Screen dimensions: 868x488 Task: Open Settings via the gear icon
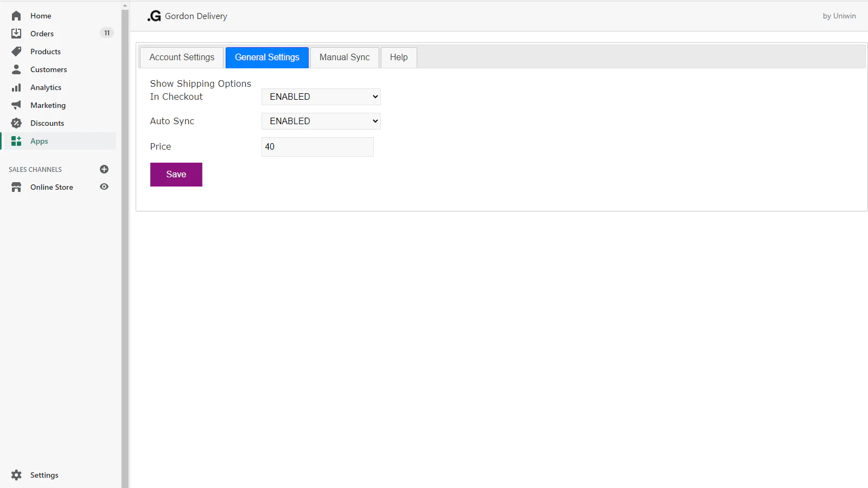tap(16, 475)
